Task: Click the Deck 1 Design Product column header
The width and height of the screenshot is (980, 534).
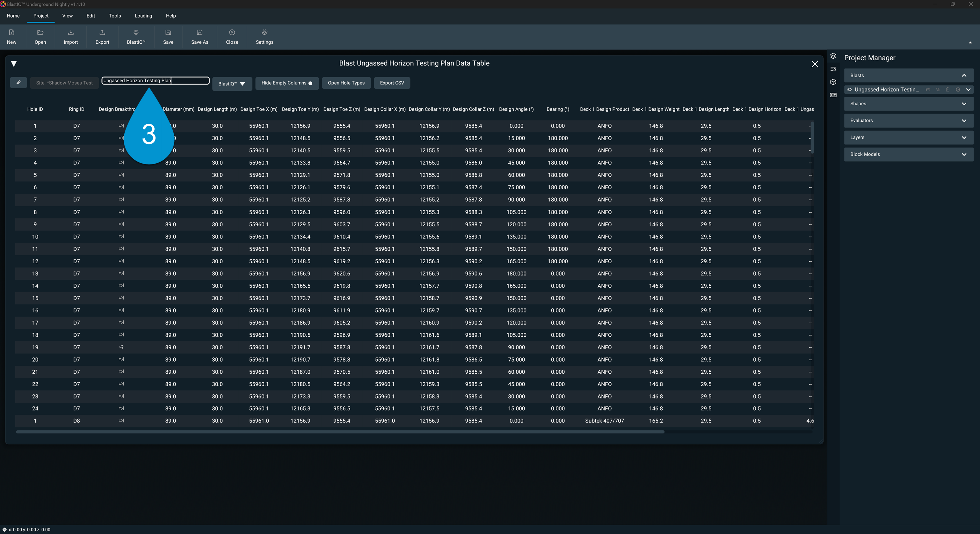Action: pos(604,109)
